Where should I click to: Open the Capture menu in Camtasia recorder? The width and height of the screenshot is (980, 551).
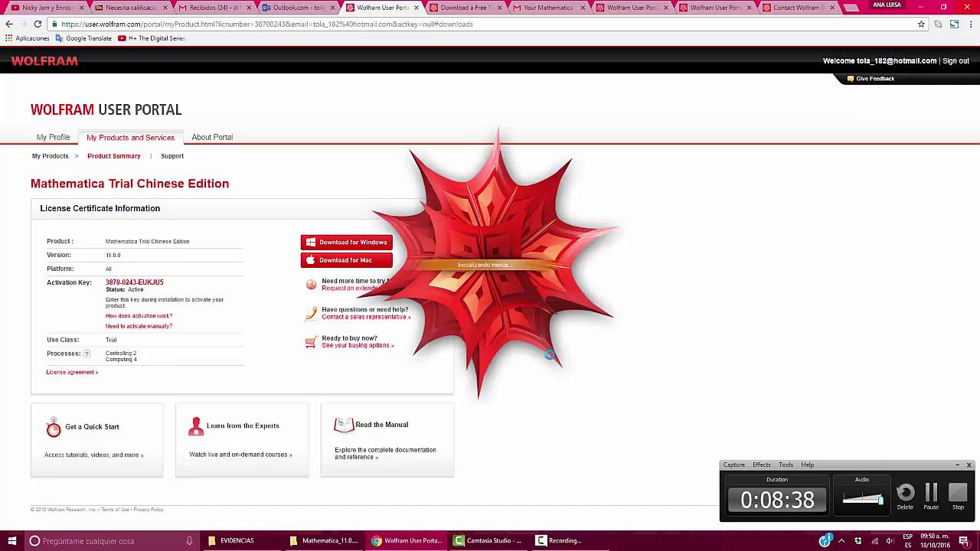click(733, 465)
